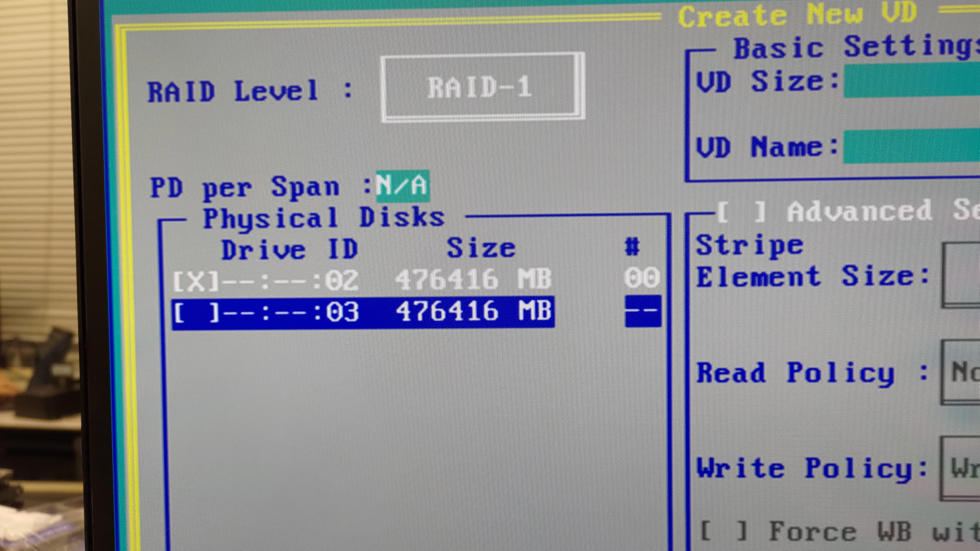
Task: Open the Read Policy dropdown
Action: pyautogui.click(x=961, y=372)
